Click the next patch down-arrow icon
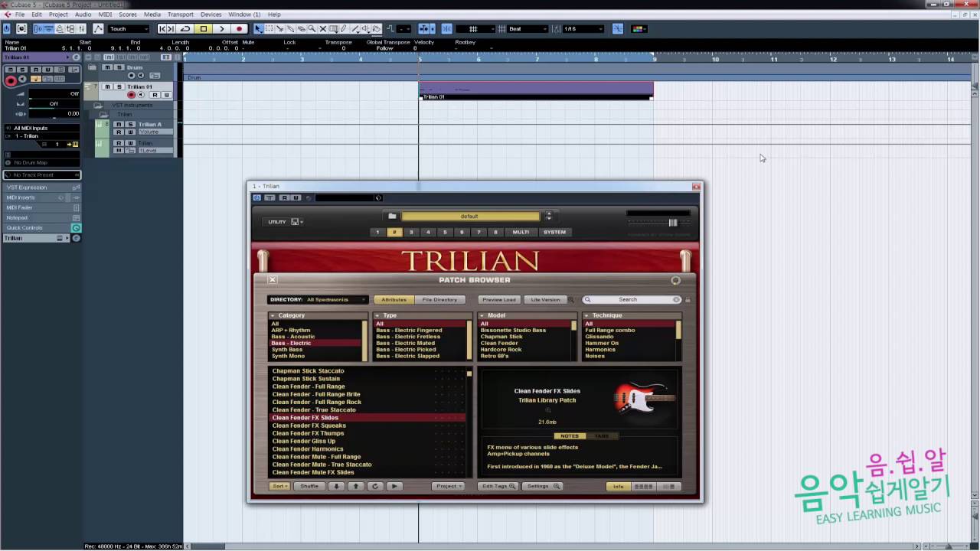The image size is (980, 551). pos(337,487)
